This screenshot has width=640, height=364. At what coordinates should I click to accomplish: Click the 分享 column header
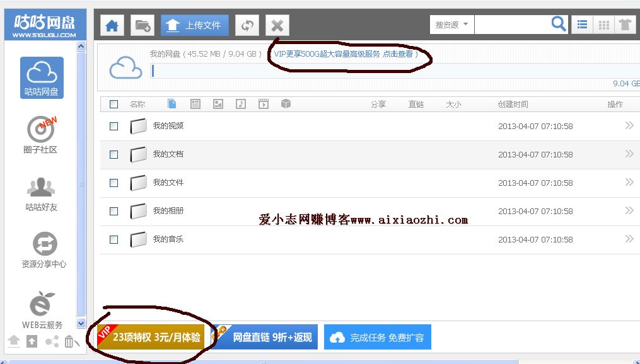tap(378, 105)
